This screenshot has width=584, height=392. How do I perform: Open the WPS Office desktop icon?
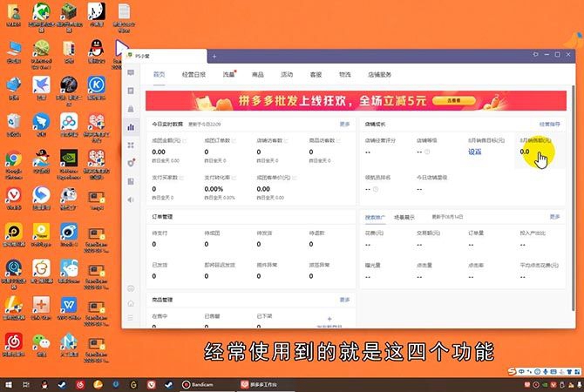[69, 308]
